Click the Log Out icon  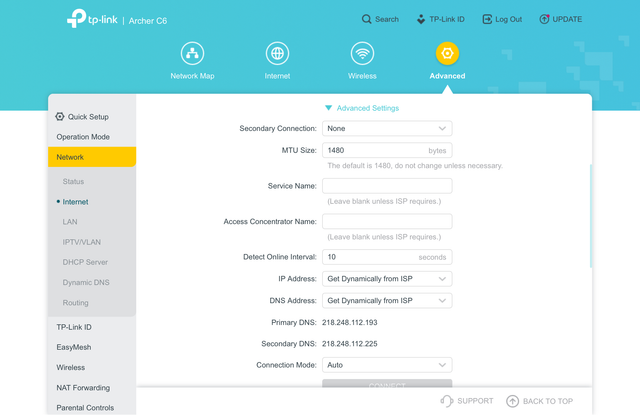pos(488,19)
